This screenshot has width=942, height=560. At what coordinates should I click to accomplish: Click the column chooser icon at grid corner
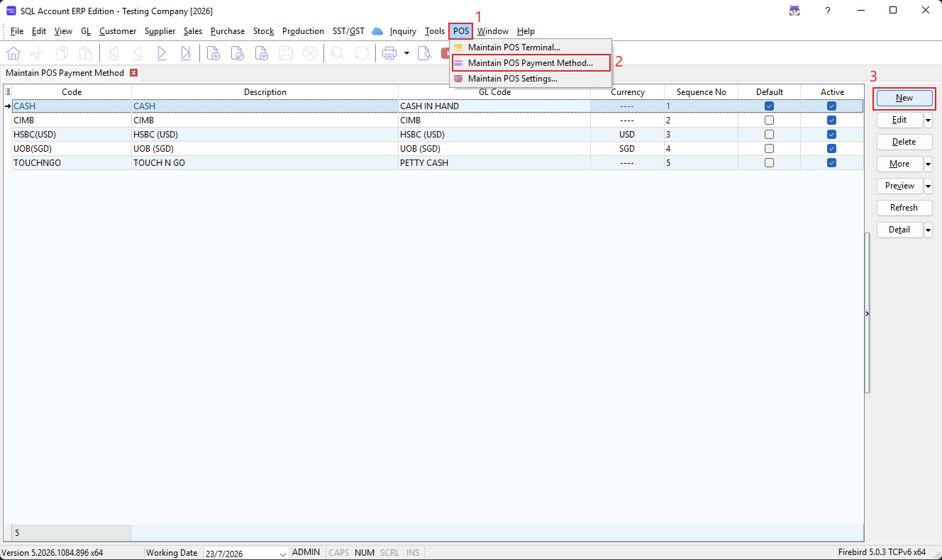coord(8,92)
